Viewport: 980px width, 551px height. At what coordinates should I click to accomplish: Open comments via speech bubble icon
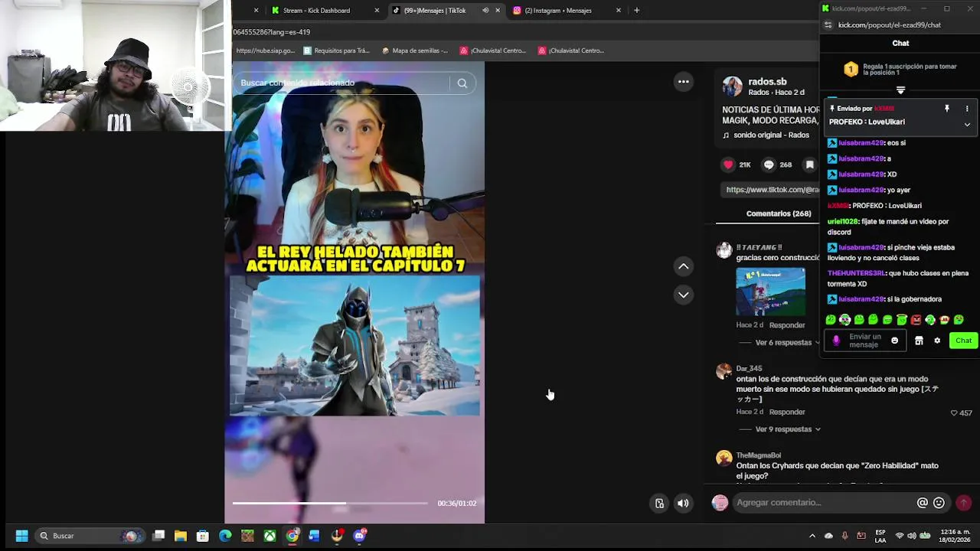[x=769, y=165]
